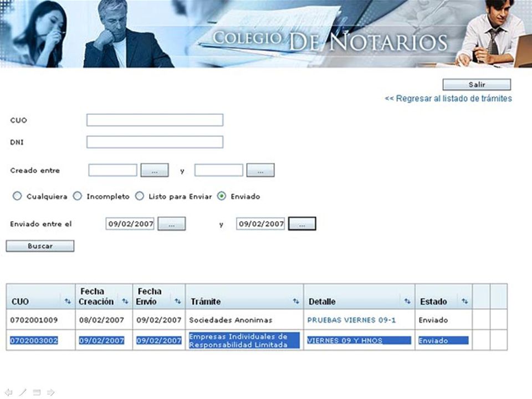Click the Creado entre start date field
The height and width of the screenshot is (399, 532).
coord(112,170)
